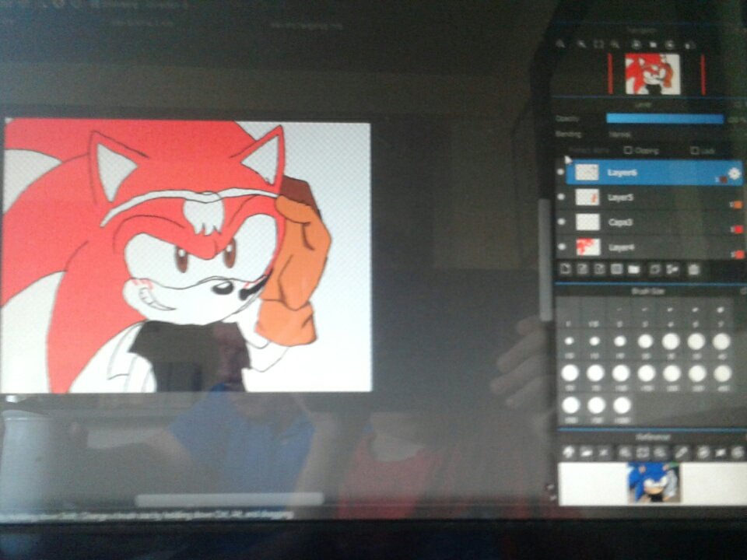Add a new layer
Image resolution: width=747 pixels, height=560 pixels.
click(566, 270)
